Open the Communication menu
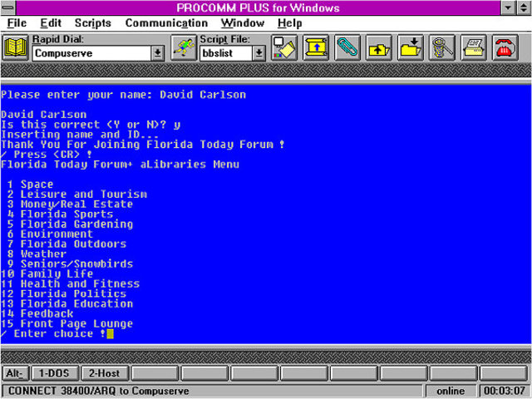532x399 pixels. tap(166, 23)
